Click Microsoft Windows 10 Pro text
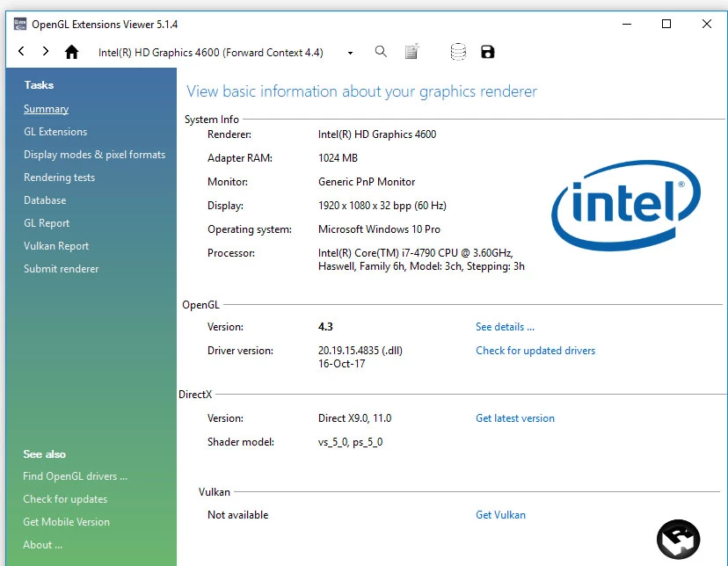728x566 pixels. coord(379,229)
